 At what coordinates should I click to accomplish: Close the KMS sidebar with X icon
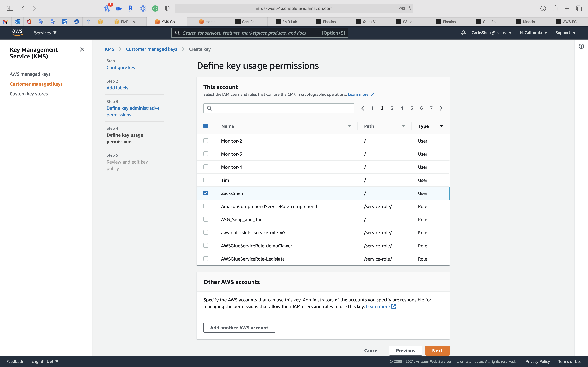(x=82, y=49)
